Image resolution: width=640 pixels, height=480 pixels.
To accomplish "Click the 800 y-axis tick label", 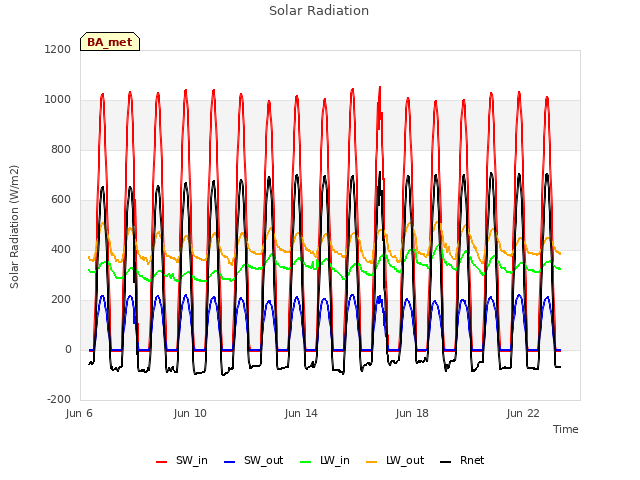I will click(x=61, y=149).
